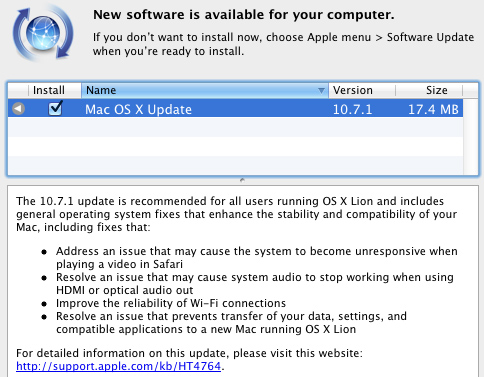Image resolution: width=484 pixels, height=377 pixels.
Task: Click the 10.7.1 version cell
Action: (x=352, y=109)
